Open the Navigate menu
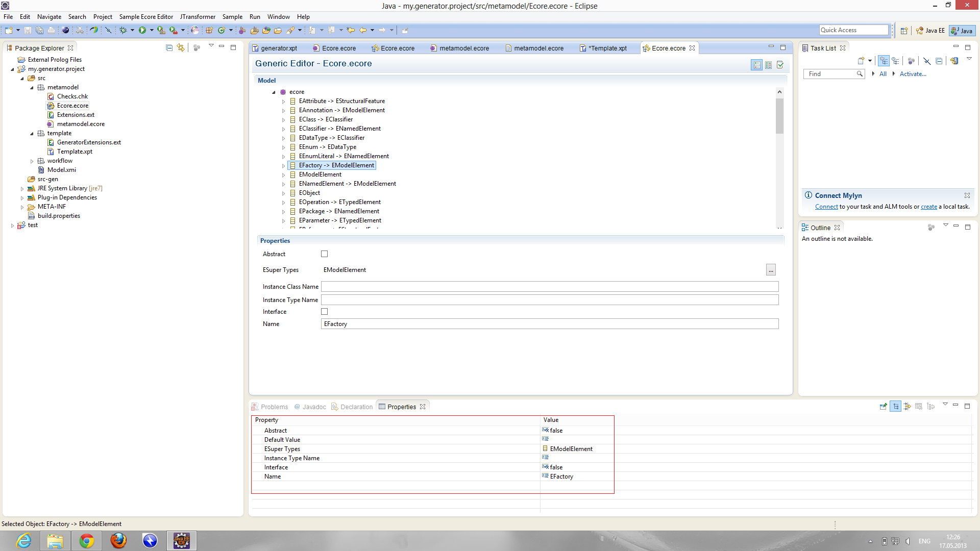The image size is (980, 551). (x=49, y=17)
